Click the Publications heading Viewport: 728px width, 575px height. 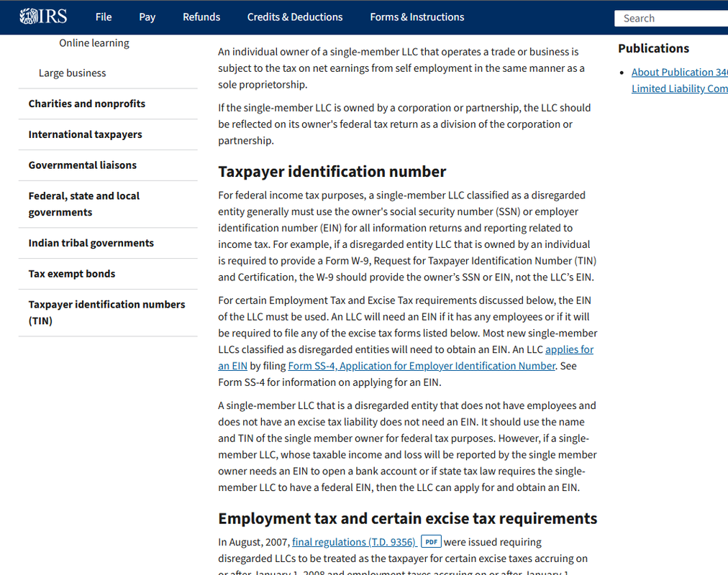pyautogui.click(x=654, y=48)
